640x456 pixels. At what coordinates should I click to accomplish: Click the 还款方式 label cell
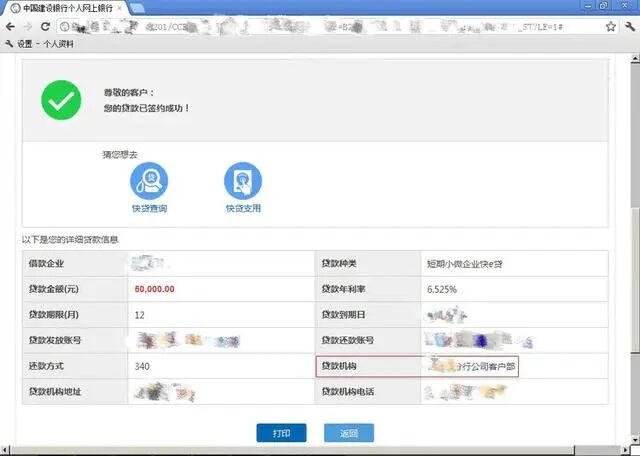coord(75,366)
